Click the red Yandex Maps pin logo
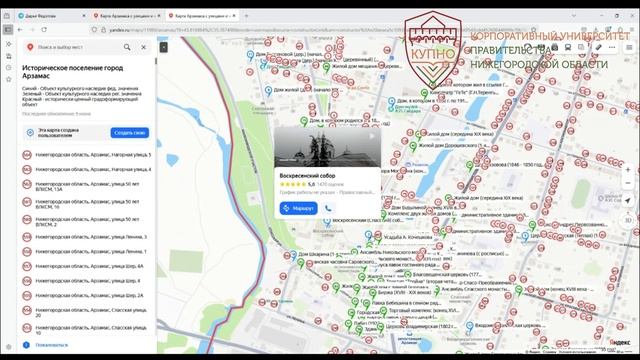 (x=30, y=47)
